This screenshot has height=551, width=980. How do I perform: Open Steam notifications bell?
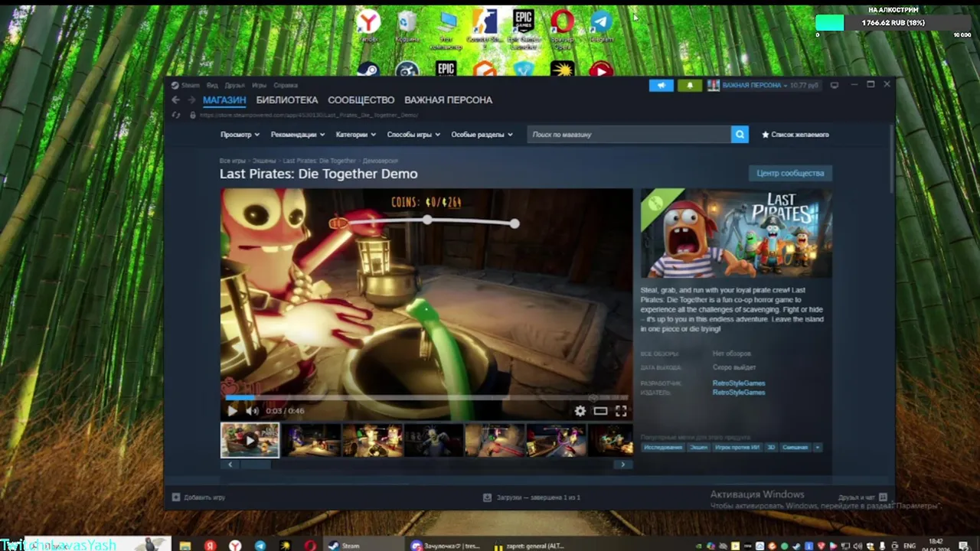coord(690,86)
